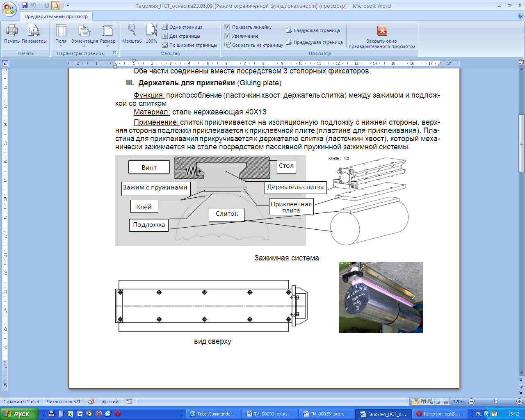525x420 pixels.
Task: Select the Клей label box in diagram
Action: click(144, 207)
